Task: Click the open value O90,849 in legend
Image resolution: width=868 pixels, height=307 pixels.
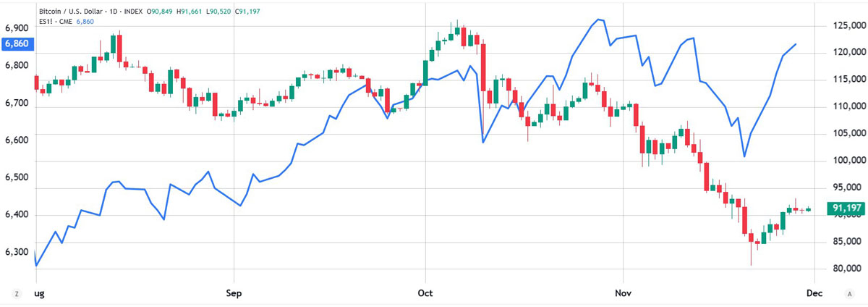Action: coord(161,12)
